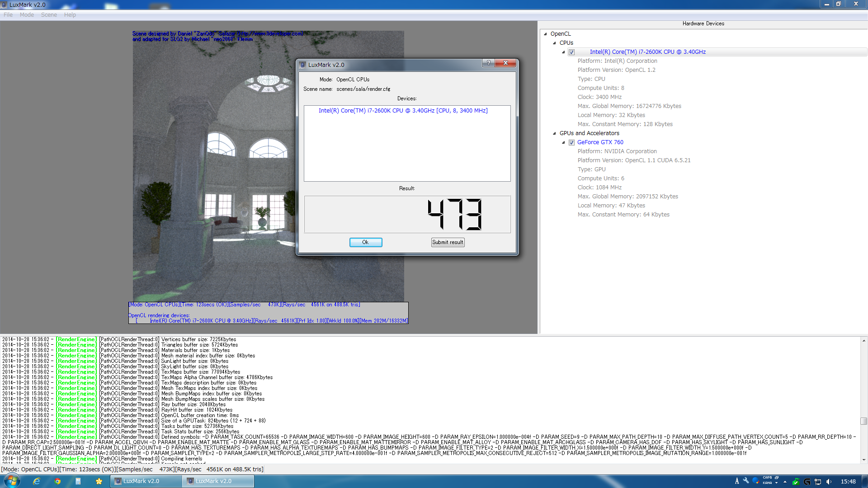Open the Logitech G tray icon
This screenshot has width=868, height=488.
tap(807, 482)
